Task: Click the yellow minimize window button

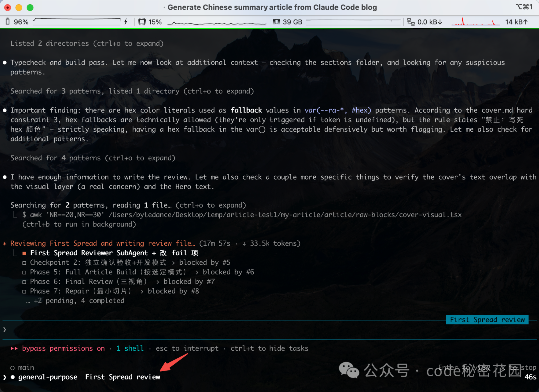Action: (19, 7)
